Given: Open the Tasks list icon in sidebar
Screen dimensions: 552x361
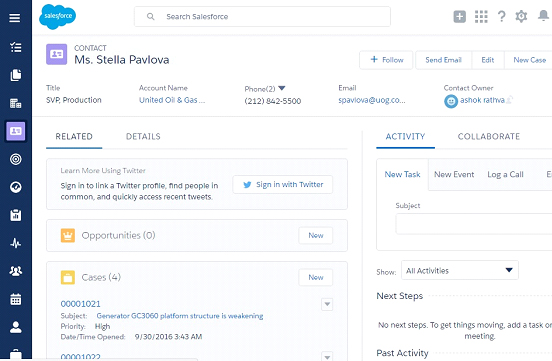Looking at the screenshot, I should click(15, 47).
